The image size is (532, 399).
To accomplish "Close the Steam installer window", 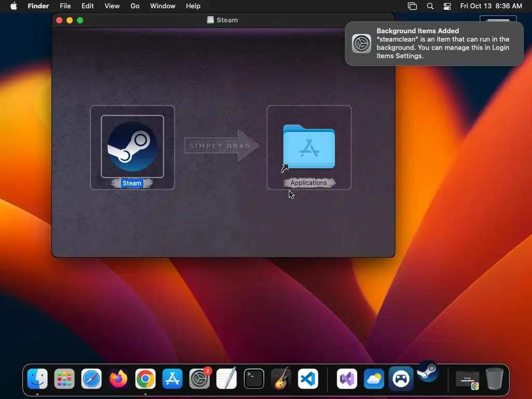I will pyautogui.click(x=59, y=20).
